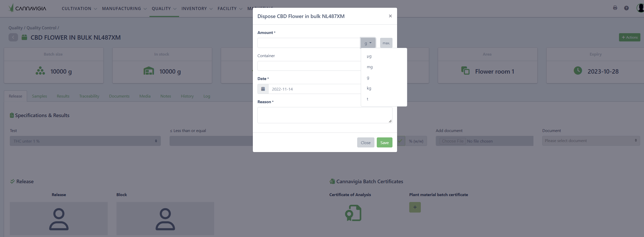Focus the Amount input field
644x237 pixels.
pyautogui.click(x=308, y=43)
